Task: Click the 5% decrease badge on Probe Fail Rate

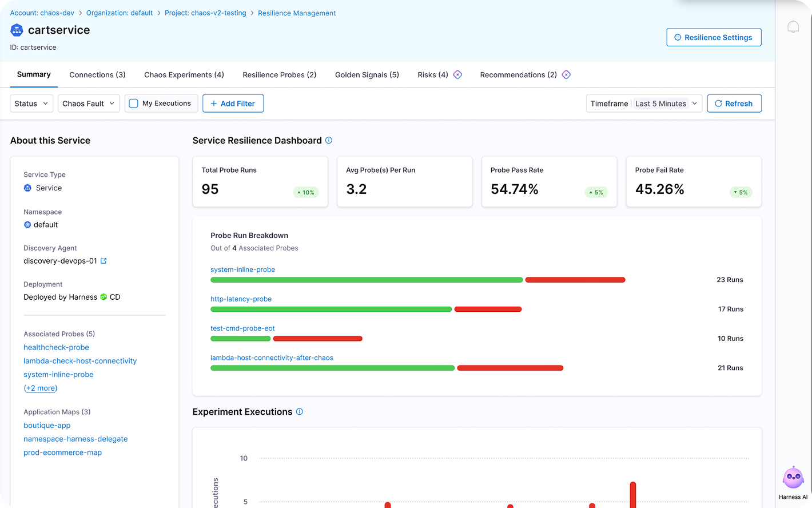Action: [741, 192]
